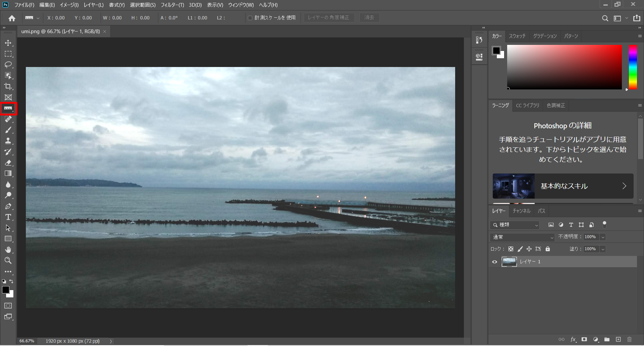Toggle lock position

pos(529,249)
